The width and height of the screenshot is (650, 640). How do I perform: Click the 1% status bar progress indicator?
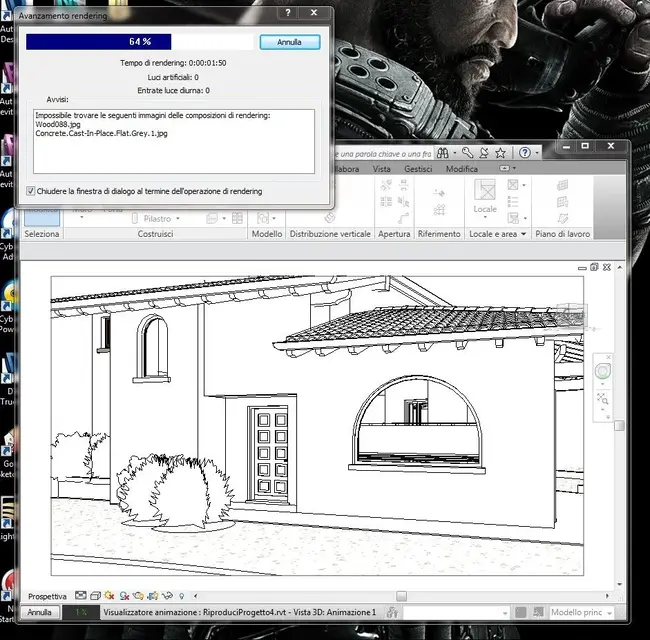pyautogui.click(x=81, y=612)
